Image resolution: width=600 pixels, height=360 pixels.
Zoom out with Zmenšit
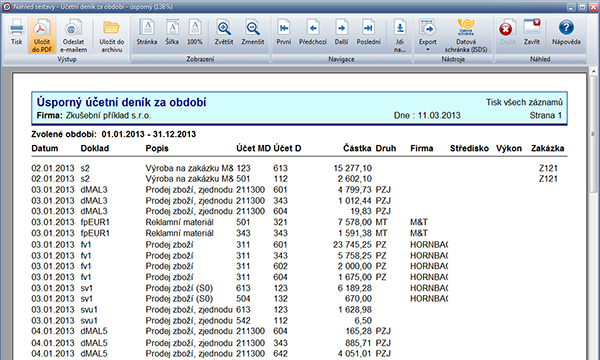[253, 32]
